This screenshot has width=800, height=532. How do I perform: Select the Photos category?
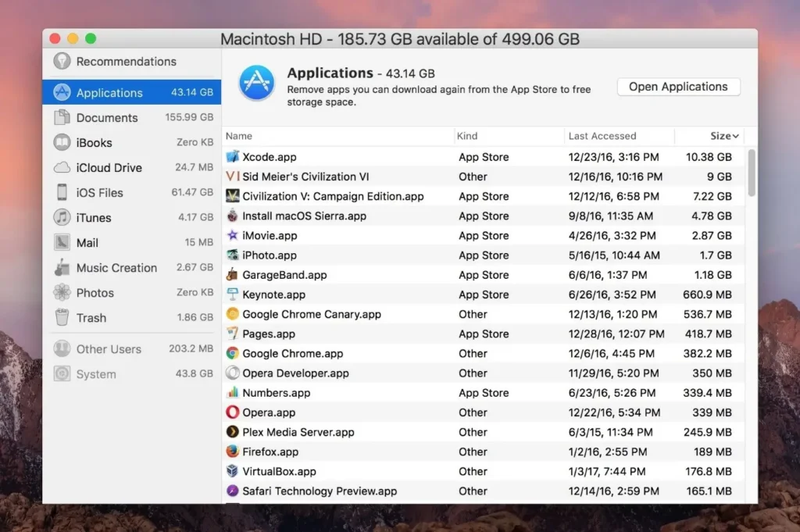point(131,292)
